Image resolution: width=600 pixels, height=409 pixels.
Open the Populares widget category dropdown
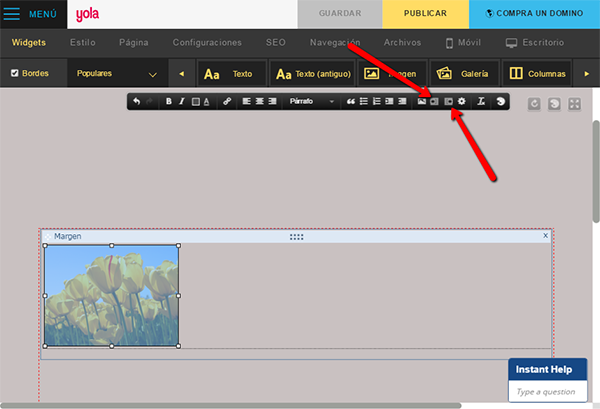coord(118,74)
